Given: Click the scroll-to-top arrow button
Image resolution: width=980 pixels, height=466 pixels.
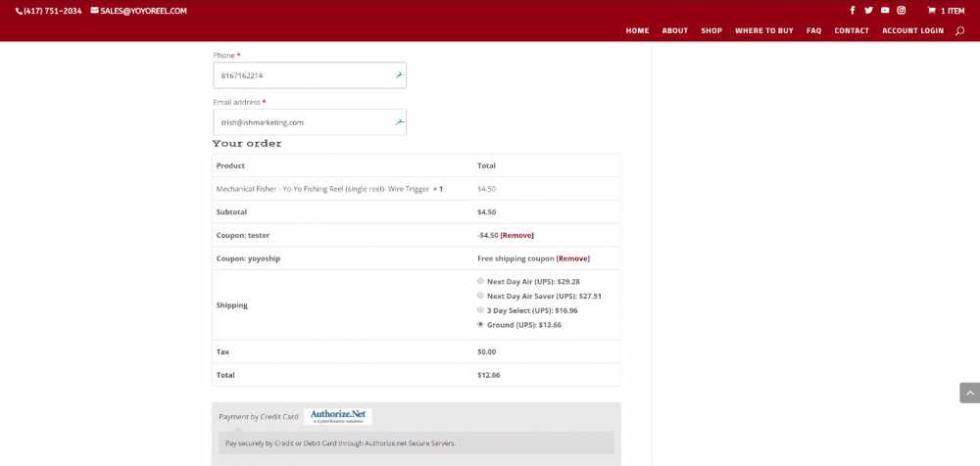Looking at the screenshot, I should 969,393.
